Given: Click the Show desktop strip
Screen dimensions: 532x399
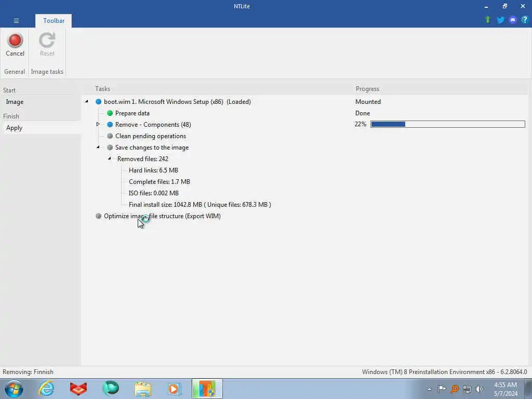Looking at the screenshot, I should pyautogui.click(x=528, y=389).
